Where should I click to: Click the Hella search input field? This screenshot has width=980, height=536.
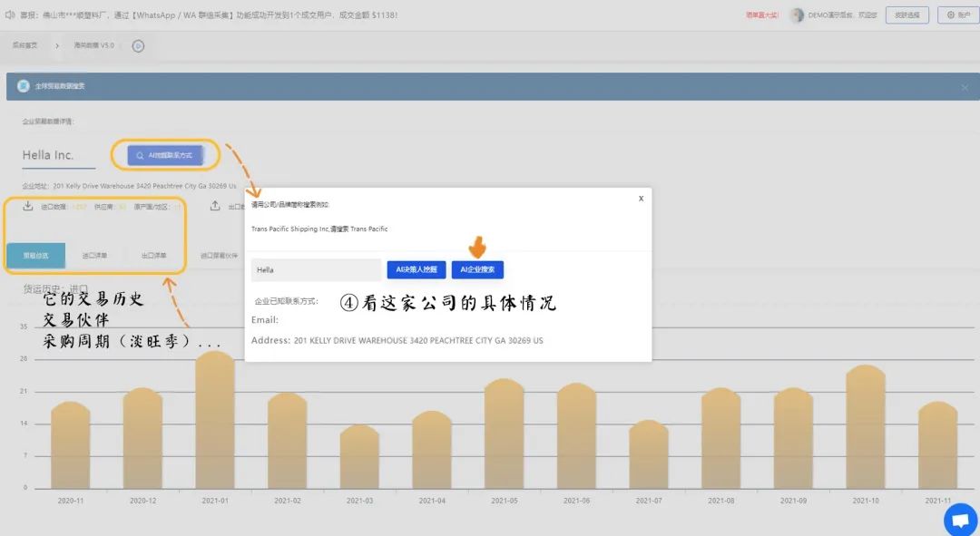315,269
